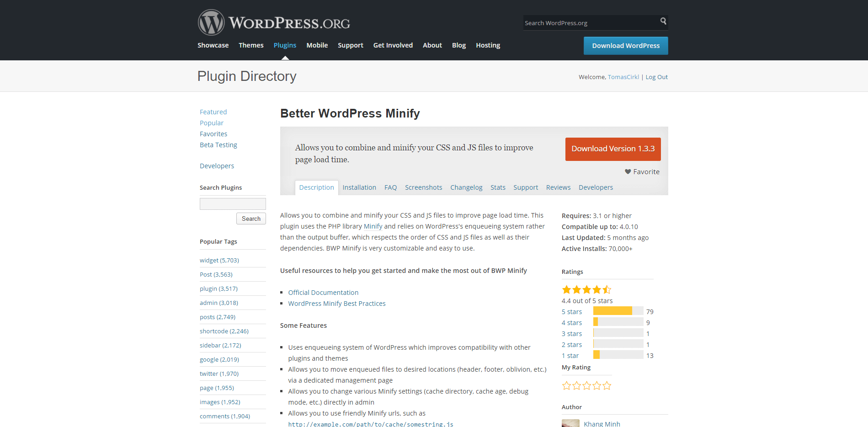Open Official Documentation link
Screen dimensions: 868x427
coord(323,293)
